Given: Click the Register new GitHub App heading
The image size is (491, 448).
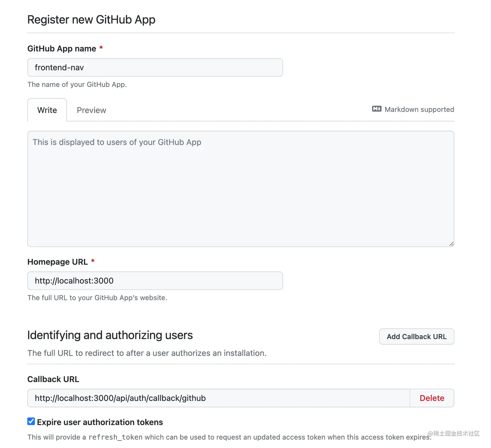Looking at the screenshot, I should [x=92, y=19].
